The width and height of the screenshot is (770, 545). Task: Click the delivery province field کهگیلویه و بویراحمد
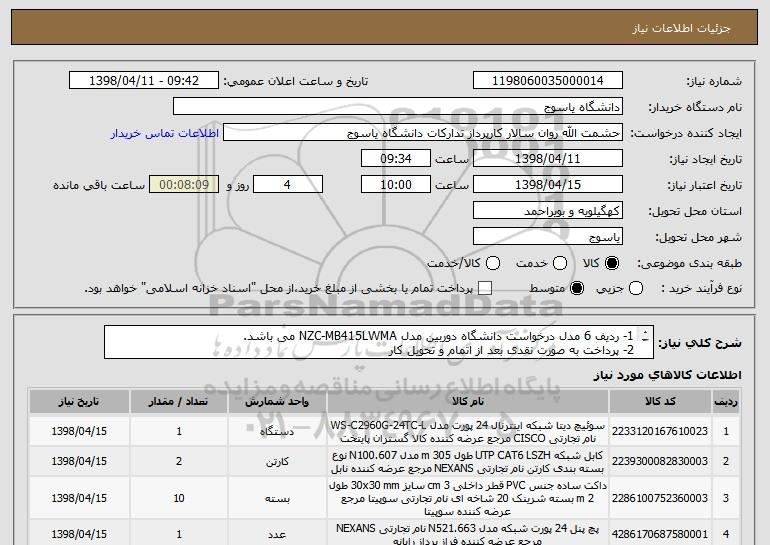548,211
